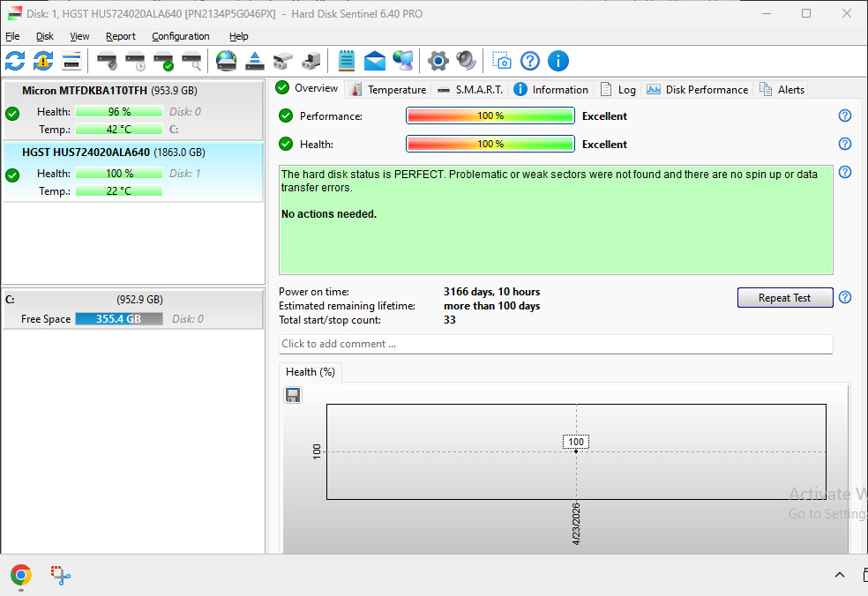This screenshot has width=868, height=596.
Task: Select the Micron MTFDKBA1T0TFH disk entry
Action: [133, 110]
